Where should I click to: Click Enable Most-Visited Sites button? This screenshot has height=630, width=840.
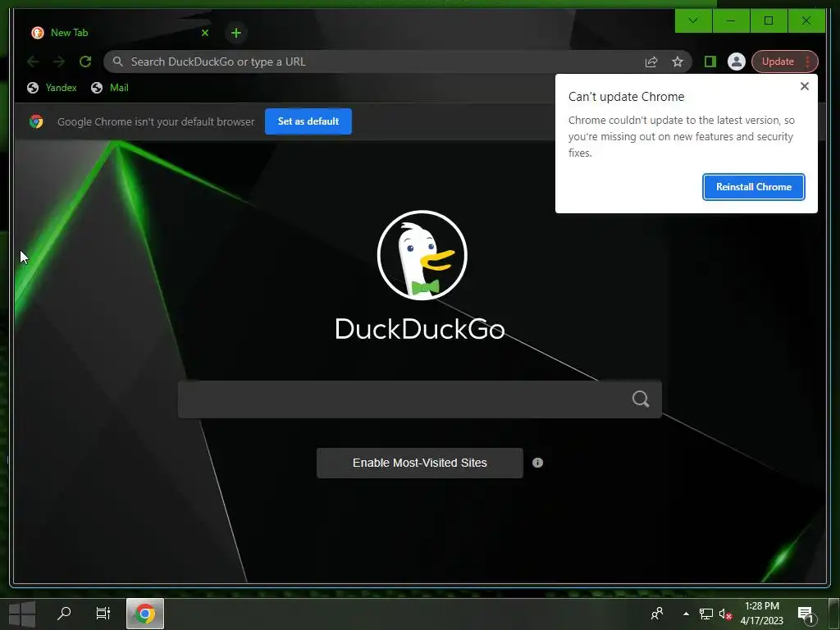(x=419, y=463)
